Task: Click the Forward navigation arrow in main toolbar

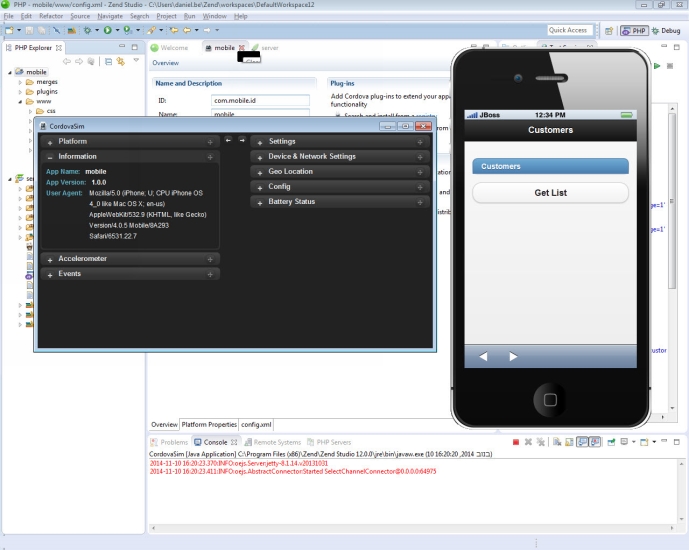Action: 207,30
